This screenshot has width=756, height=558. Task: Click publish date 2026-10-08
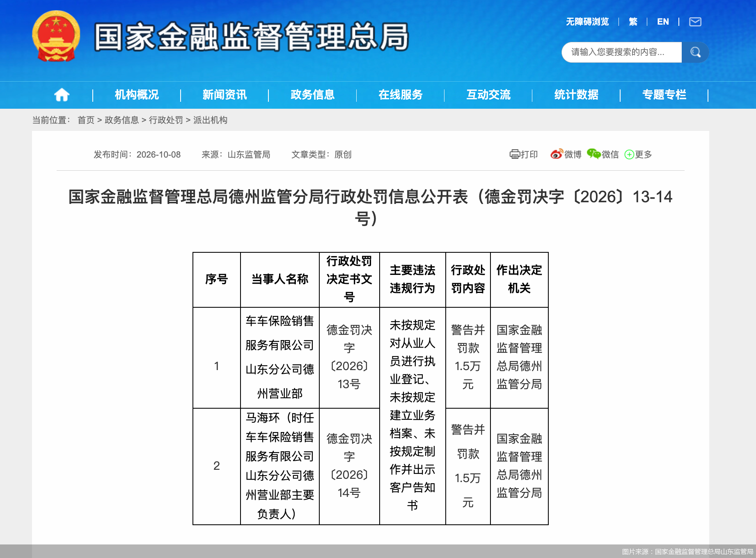(158, 155)
